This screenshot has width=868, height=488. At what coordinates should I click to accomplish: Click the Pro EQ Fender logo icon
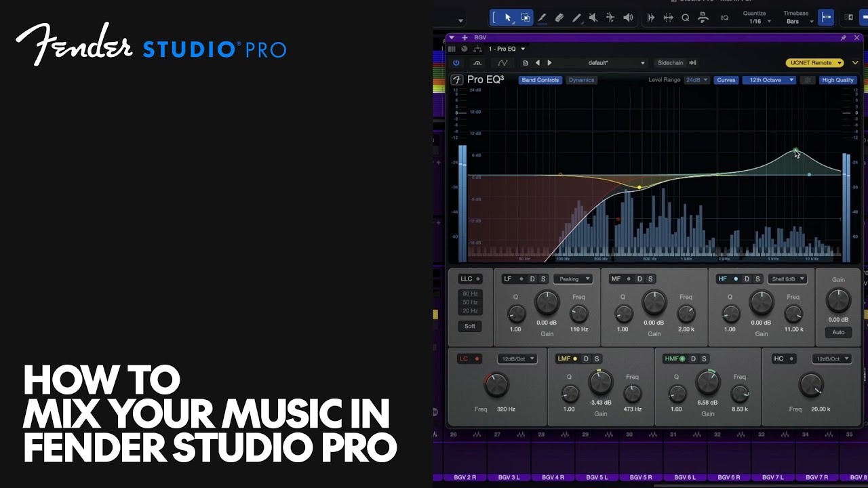pos(457,80)
